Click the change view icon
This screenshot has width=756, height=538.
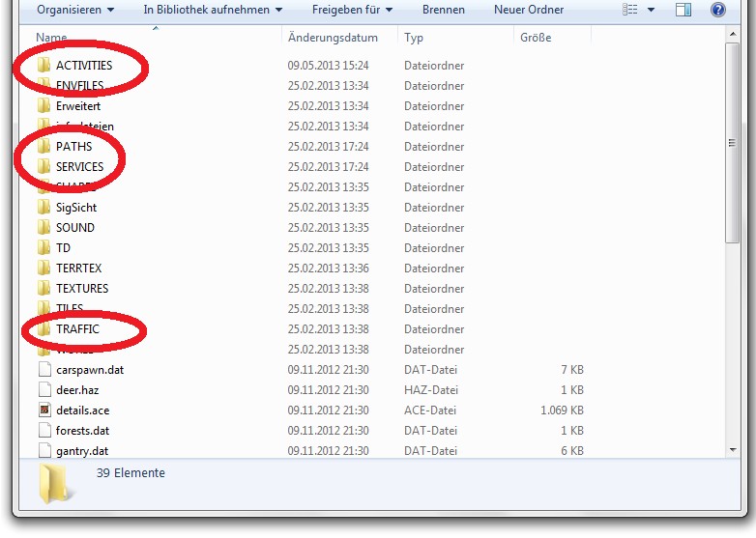pos(631,10)
